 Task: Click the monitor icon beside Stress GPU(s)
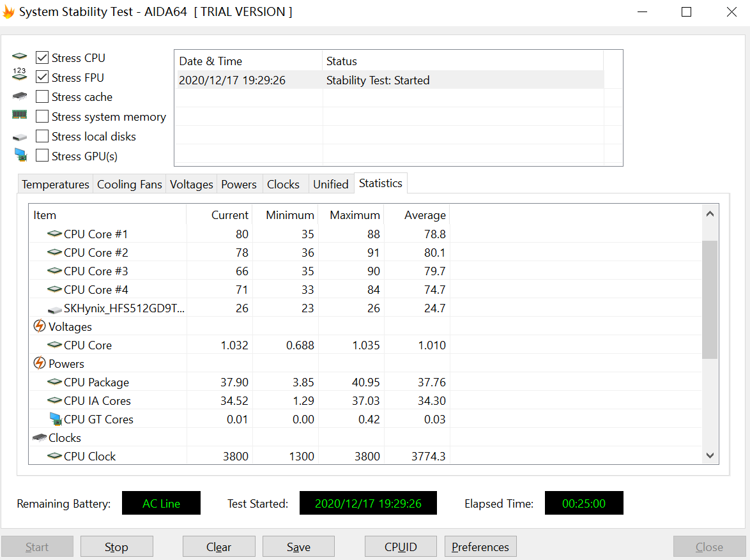(x=20, y=155)
